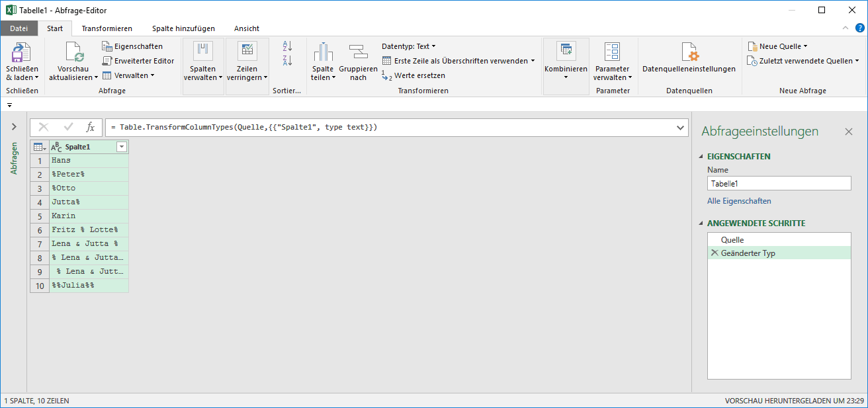The height and width of the screenshot is (408, 868).
Task: Click the ABC data type icon of Spalte1
Action: [56, 147]
